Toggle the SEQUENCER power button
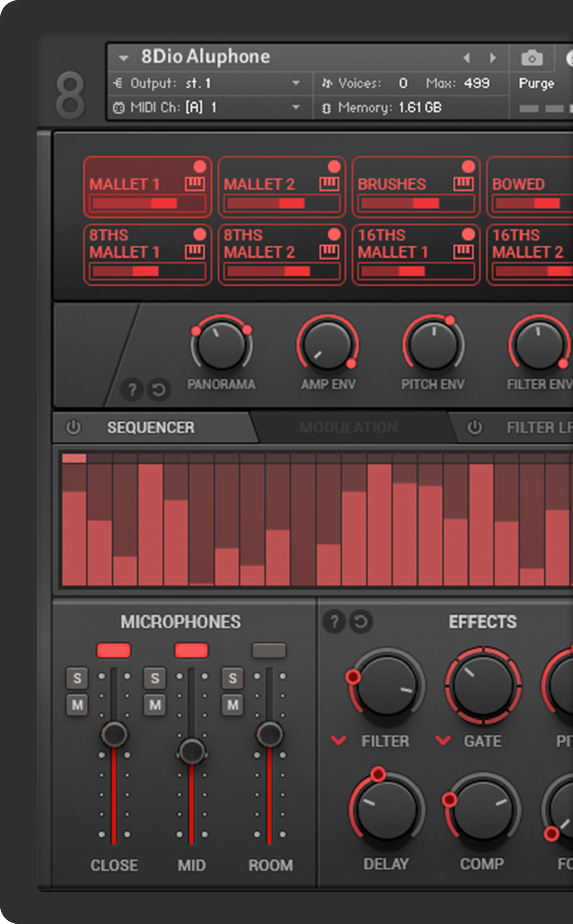The width and height of the screenshot is (573, 924). click(74, 427)
